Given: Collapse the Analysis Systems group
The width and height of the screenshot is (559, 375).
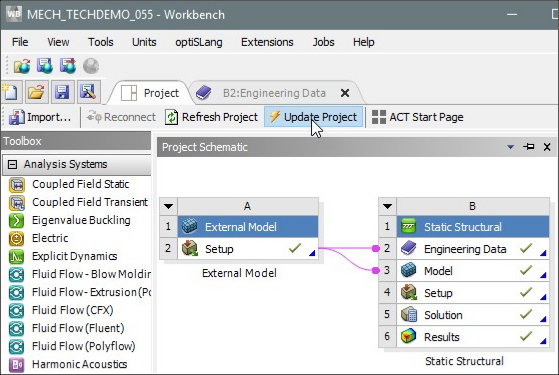Looking at the screenshot, I should pyautogui.click(x=12, y=164).
